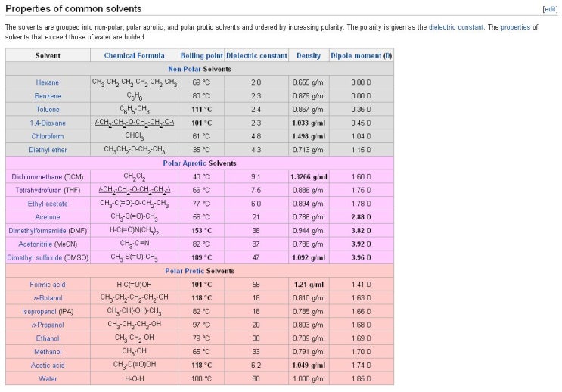Image resolution: width=562 pixels, height=392 pixels.
Task: Click the Properties of common solvents heading
Action: 73,8
